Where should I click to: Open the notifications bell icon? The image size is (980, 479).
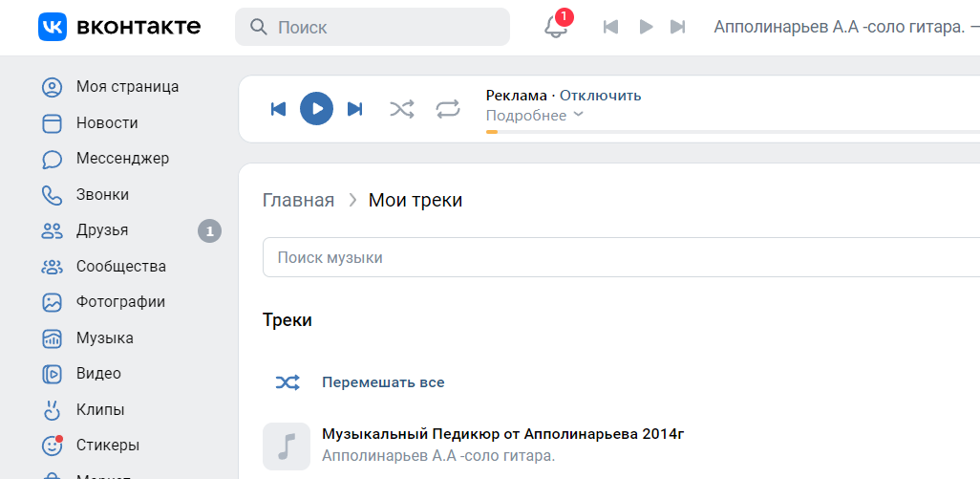pos(556,27)
